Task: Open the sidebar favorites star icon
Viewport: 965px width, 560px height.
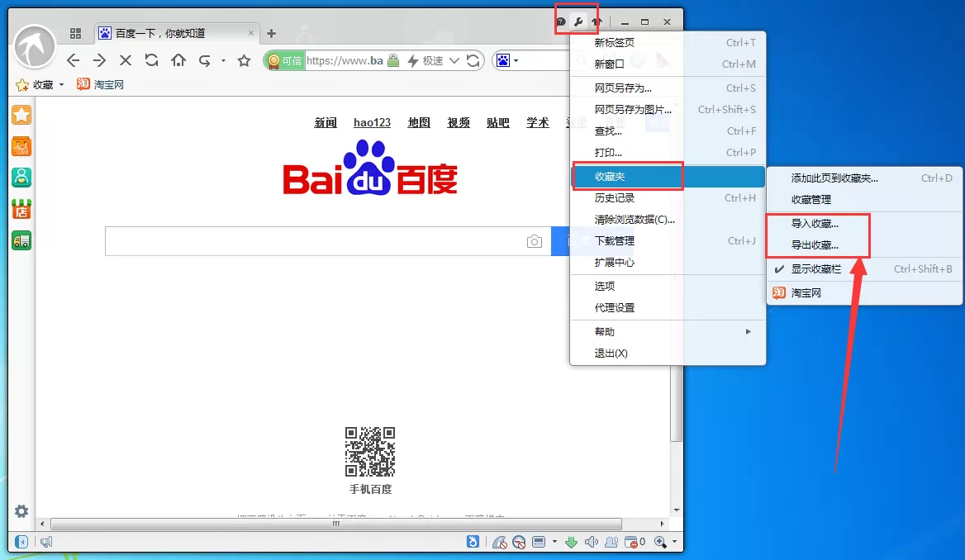Action: pos(21,115)
